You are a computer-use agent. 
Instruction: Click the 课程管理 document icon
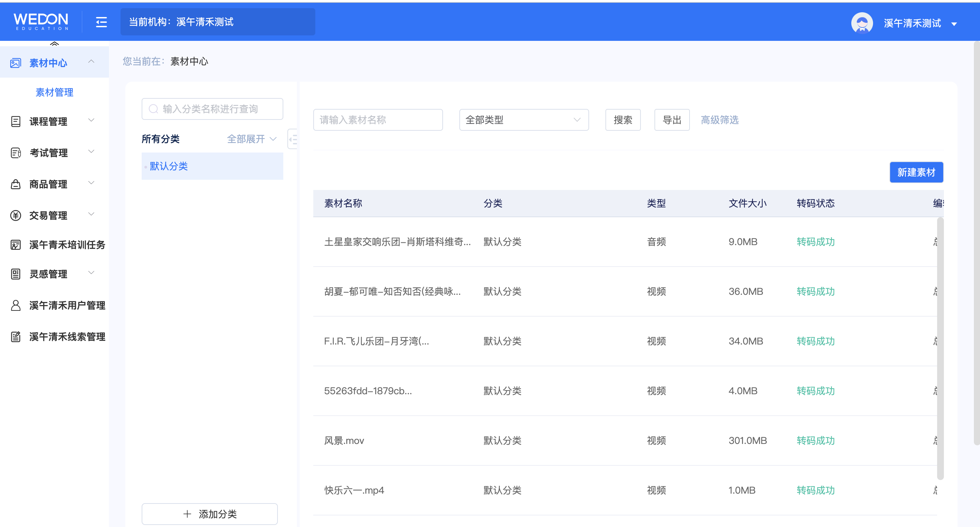(x=16, y=121)
